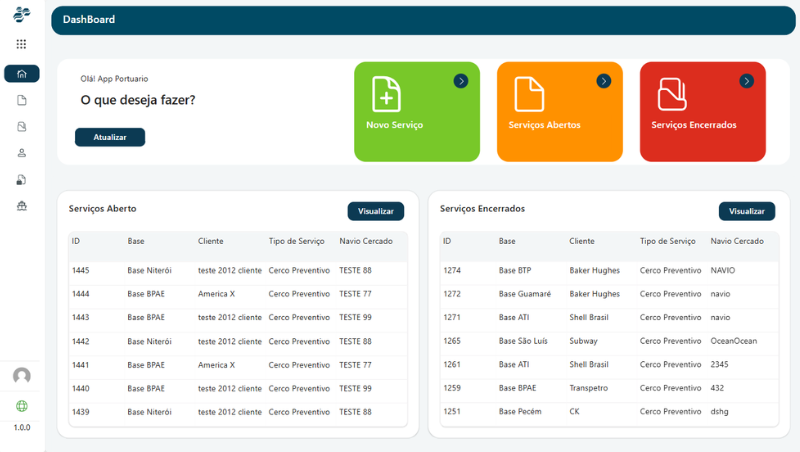Image resolution: width=800 pixels, height=452 pixels.
Task: Click the arrow on Serviços Encerrados card
Action: click(746, 81)
